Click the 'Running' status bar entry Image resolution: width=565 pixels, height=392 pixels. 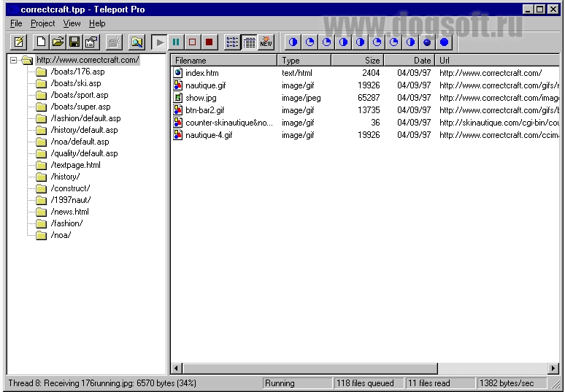[x=297, y=383]
